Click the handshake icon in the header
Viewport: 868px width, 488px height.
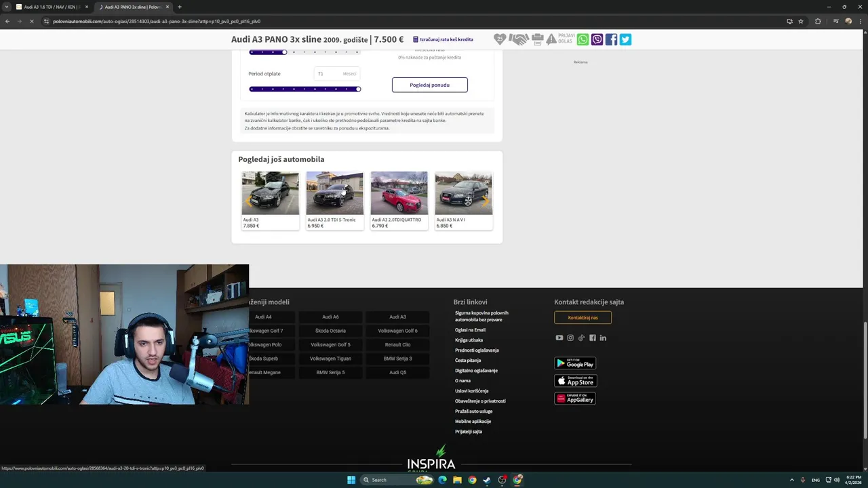pos(519,39)
